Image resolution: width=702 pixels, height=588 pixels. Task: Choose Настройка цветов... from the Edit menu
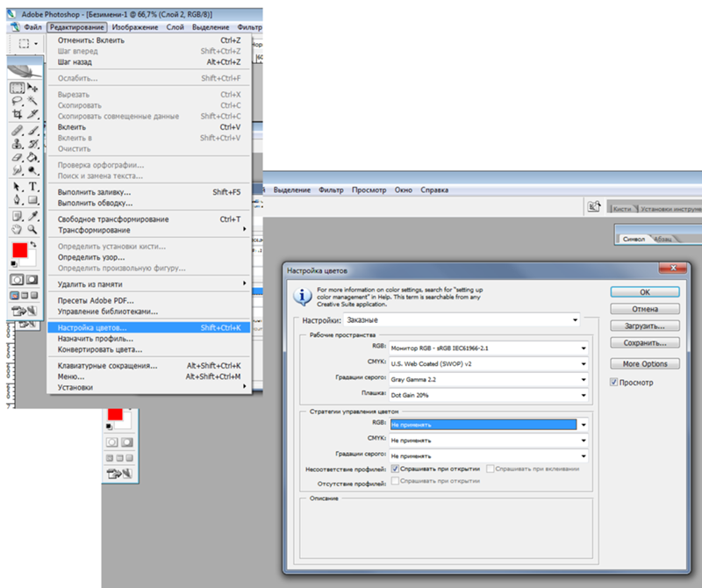[148, 327]
